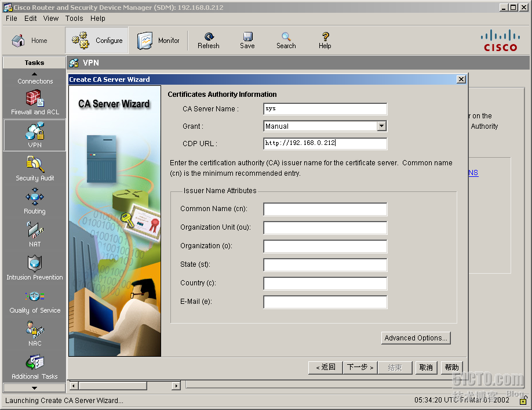Open the Routing task
Viewport: 532px width, 410px height.
point(35,202)
